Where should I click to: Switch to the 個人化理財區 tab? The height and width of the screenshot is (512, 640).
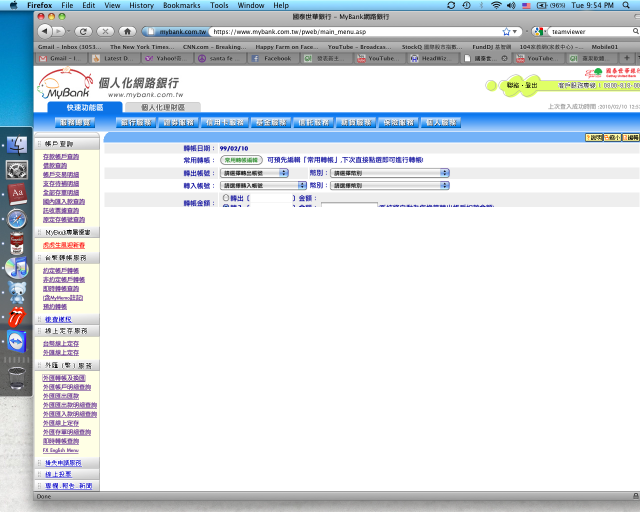pyautogui.click(x=163, y=107)
